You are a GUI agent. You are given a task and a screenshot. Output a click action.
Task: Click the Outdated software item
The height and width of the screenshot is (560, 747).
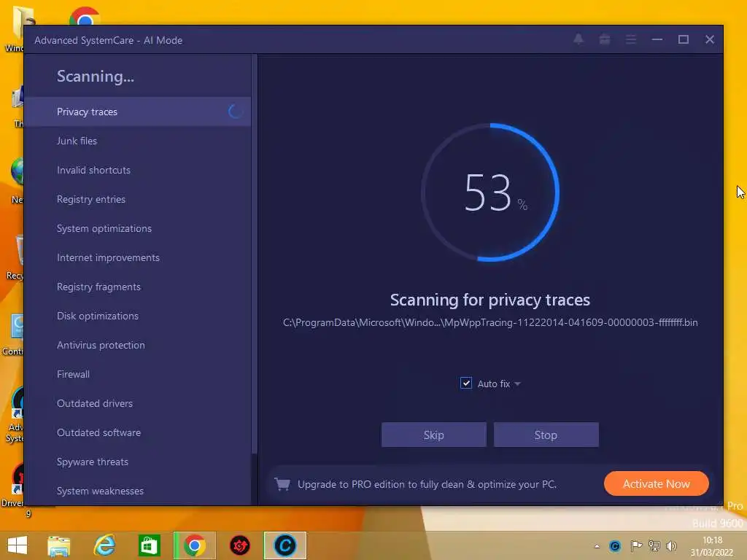click(137, 432)
